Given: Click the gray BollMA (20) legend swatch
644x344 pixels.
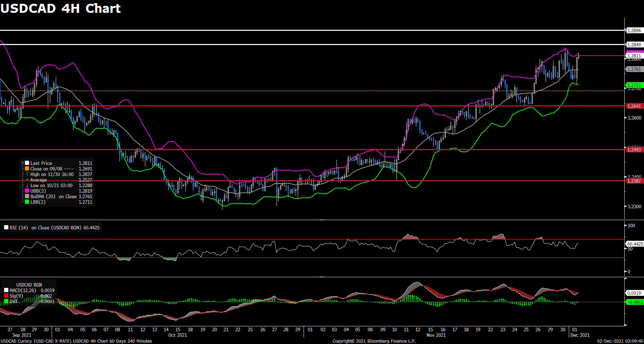Looking at the screenshot, I should click(27, 196).
